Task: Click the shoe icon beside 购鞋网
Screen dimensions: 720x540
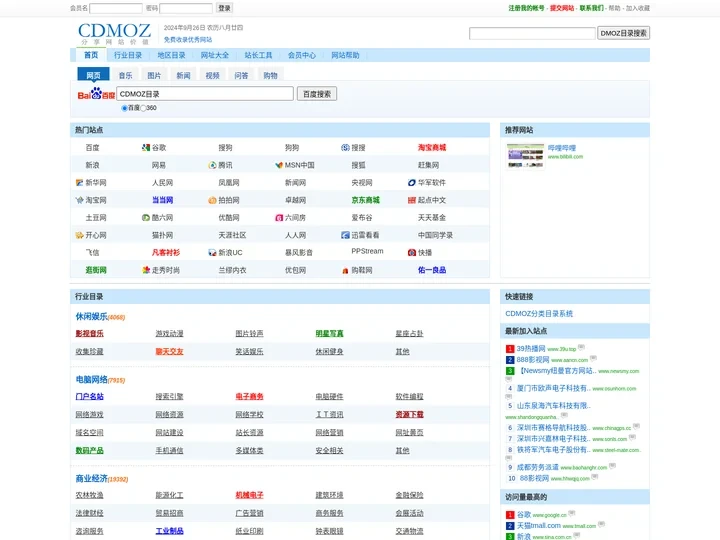Action: pyautogui.click(x=345, y=270)
